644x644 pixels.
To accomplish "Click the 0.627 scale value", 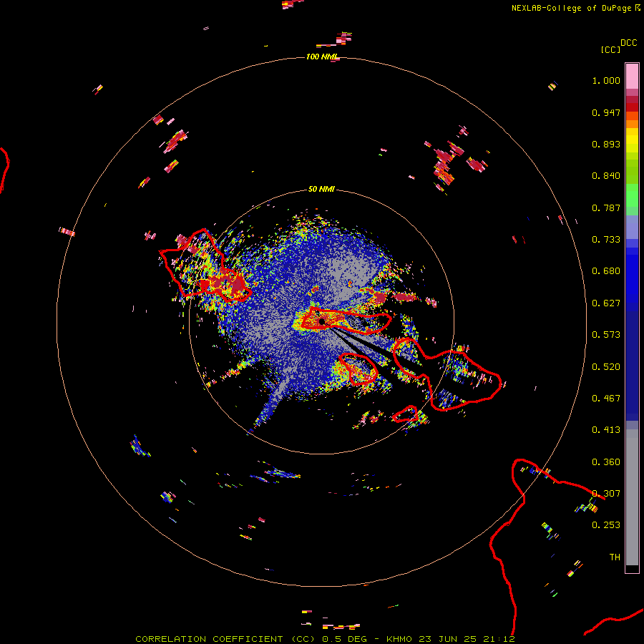I will click(606, 303).
